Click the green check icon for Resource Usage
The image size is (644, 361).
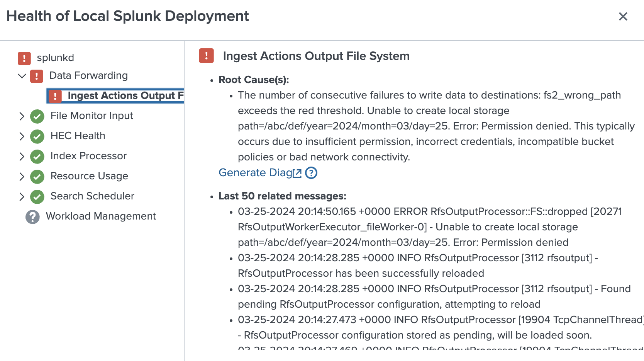[x=37, y=177]
